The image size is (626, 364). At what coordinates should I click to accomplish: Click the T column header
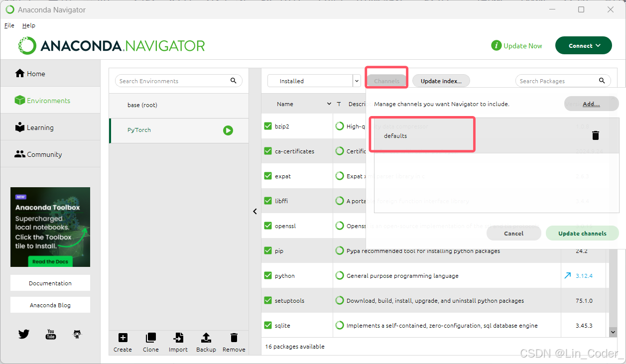tap(339, 104)
